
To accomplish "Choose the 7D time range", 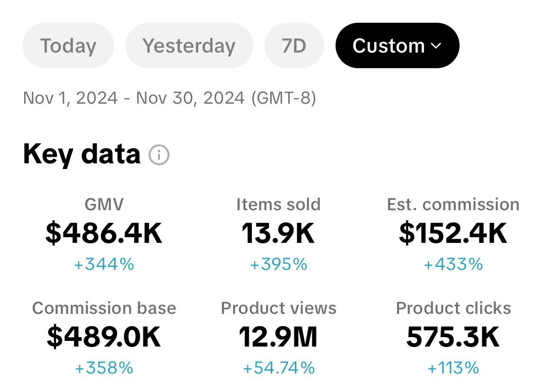I will pos(294,45).
